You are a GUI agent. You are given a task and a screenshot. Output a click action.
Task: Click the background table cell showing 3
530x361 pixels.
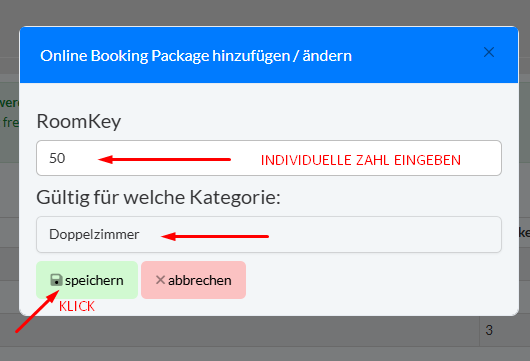[489, 330]
